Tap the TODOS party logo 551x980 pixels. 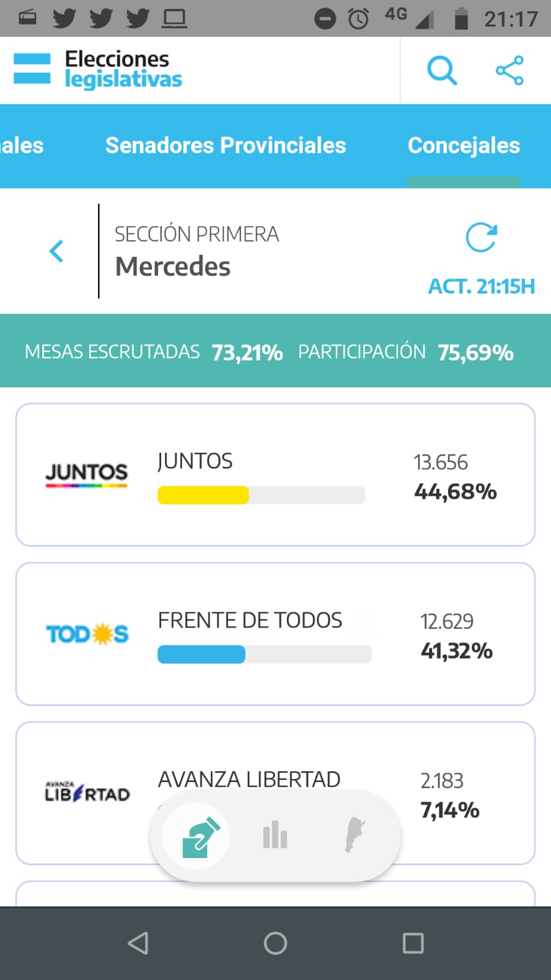tap(87, 634)
